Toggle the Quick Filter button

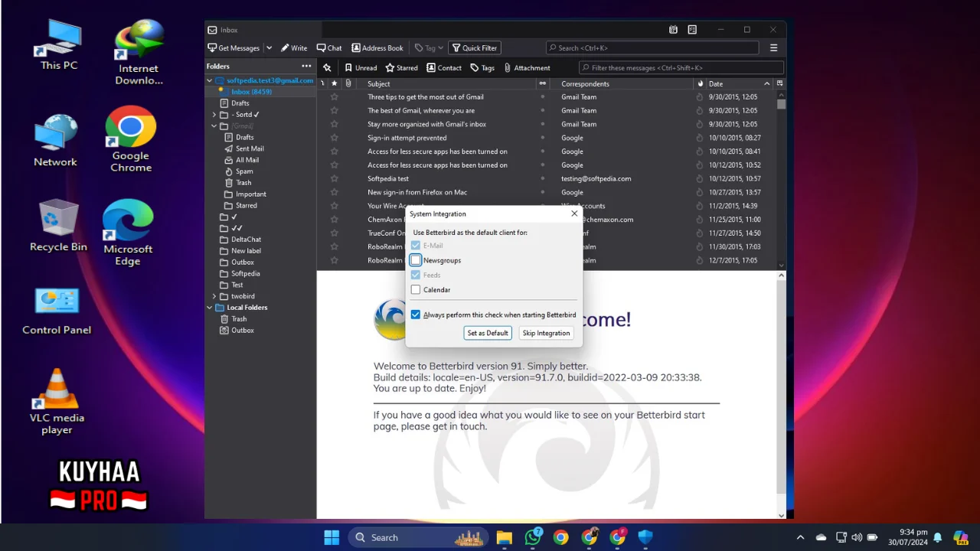point(475,47)
